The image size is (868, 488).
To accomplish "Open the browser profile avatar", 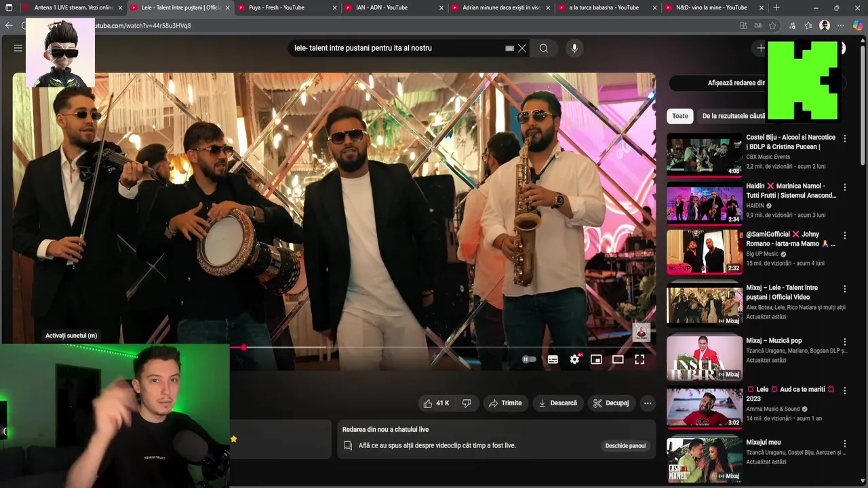I will [x=825, y=26].
